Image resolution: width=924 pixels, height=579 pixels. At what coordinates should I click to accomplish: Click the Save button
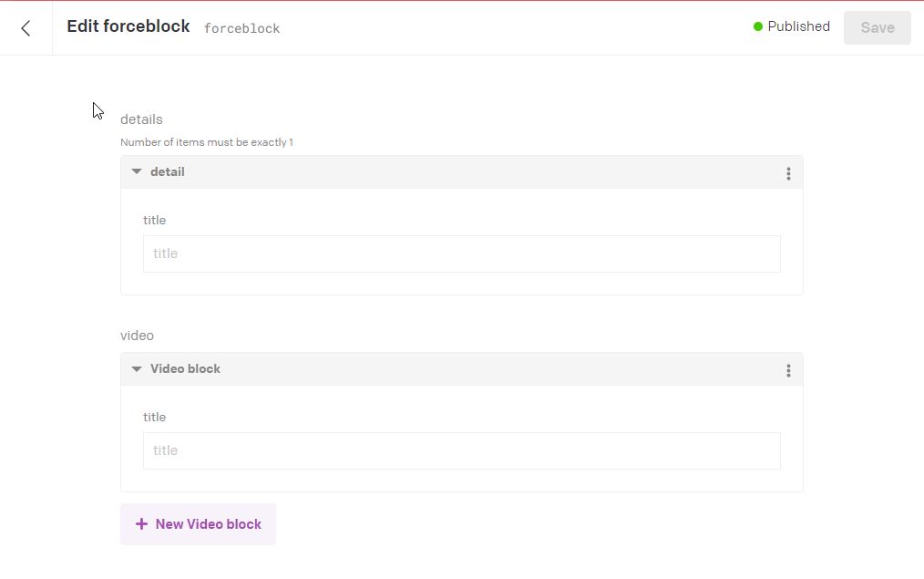click(877, 27)
